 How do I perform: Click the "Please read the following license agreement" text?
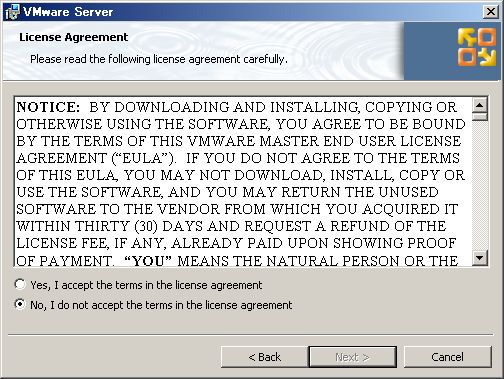[x=159, y=59]
